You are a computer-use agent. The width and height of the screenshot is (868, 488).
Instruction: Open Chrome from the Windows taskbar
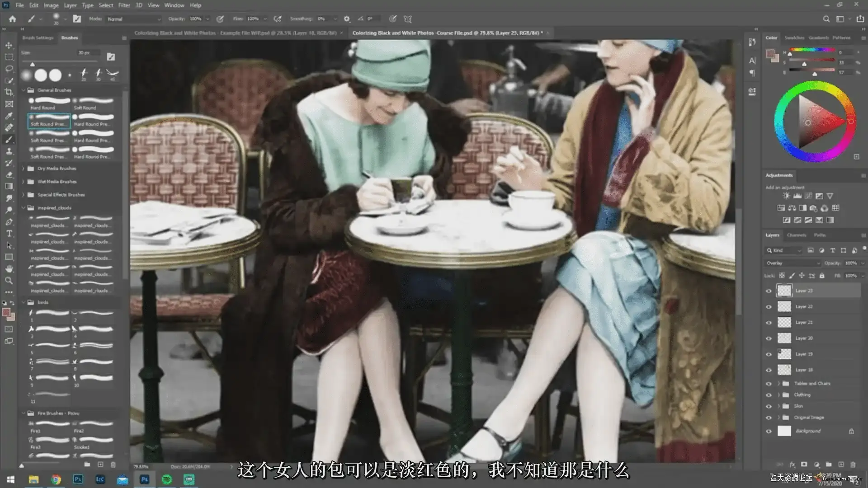pyautogui.click(x=56, y=479)
